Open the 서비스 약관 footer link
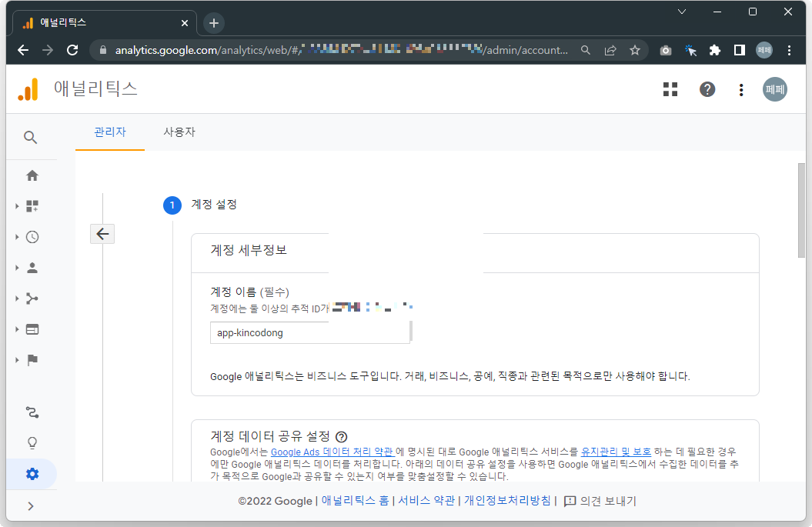 pyautogui.click(x=426, y=500)
